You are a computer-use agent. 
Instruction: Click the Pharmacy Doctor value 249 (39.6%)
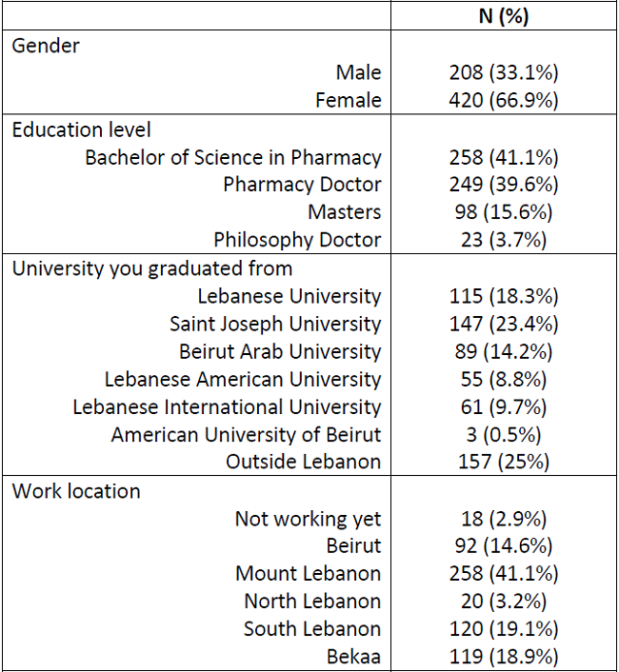tap(503, 185)
